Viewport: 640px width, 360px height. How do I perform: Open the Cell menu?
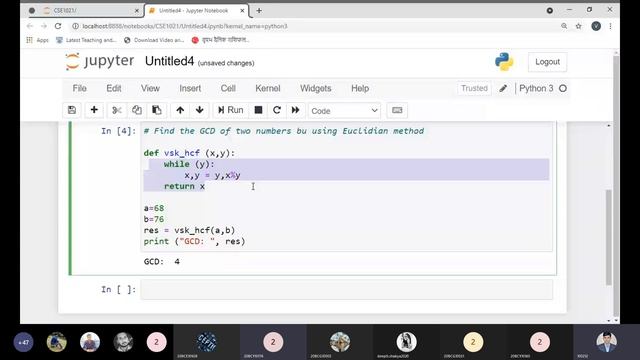pos(228,89)
